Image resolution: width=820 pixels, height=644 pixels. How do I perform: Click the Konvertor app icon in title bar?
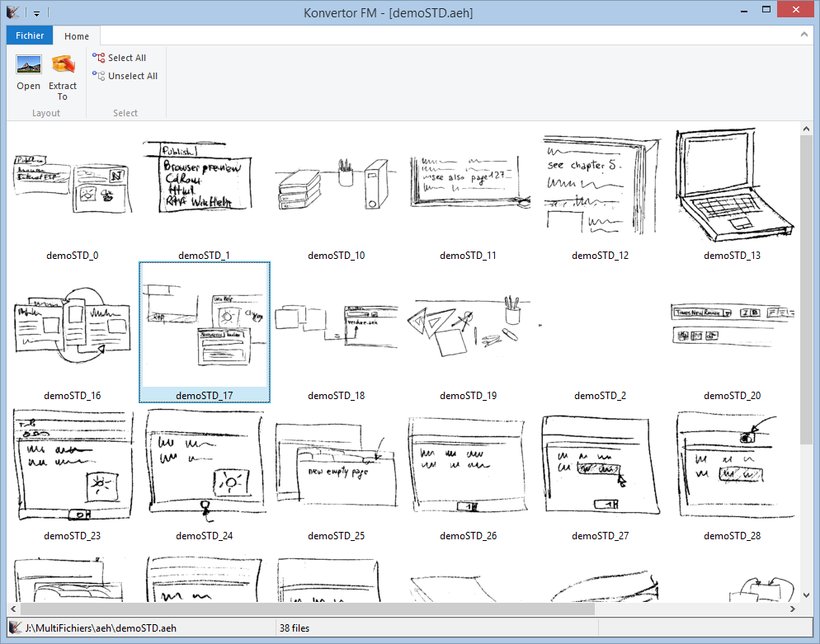tap(12, 12)
